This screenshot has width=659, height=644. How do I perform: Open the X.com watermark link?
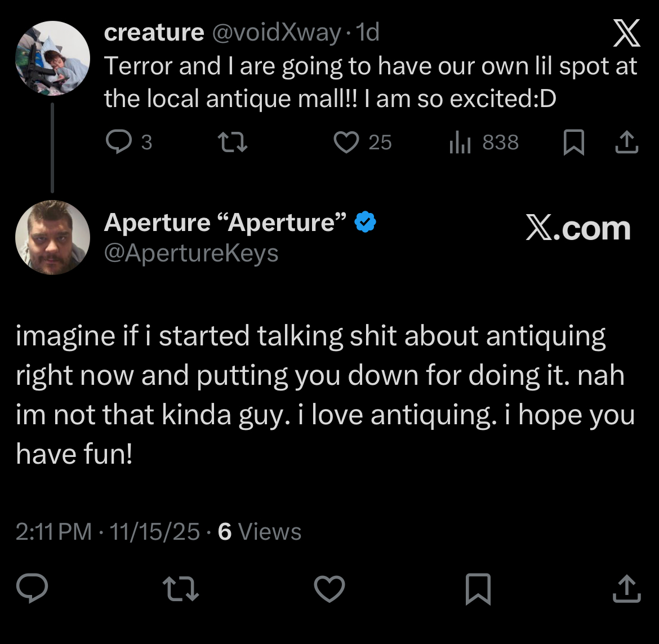(578, 229)
